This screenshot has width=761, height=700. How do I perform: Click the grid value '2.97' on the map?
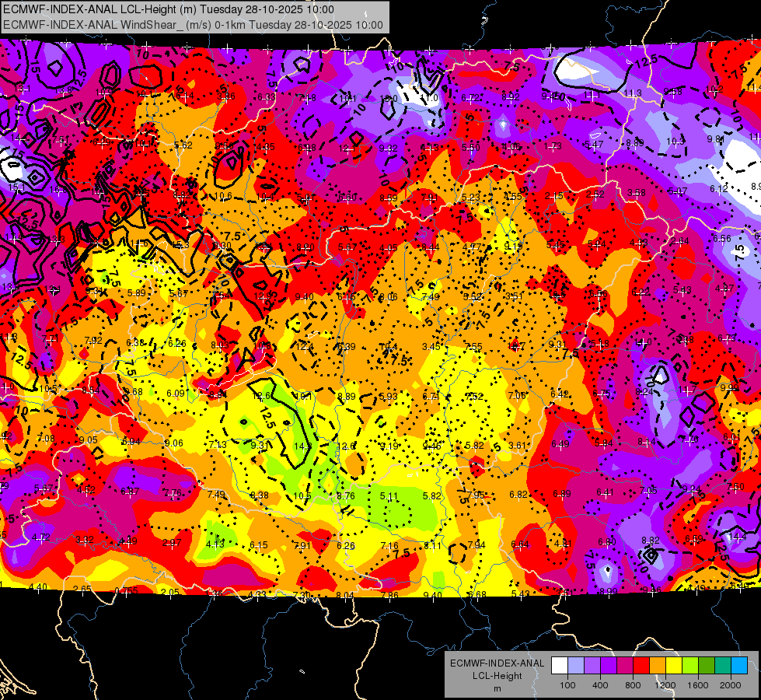(x=172, y=543)
